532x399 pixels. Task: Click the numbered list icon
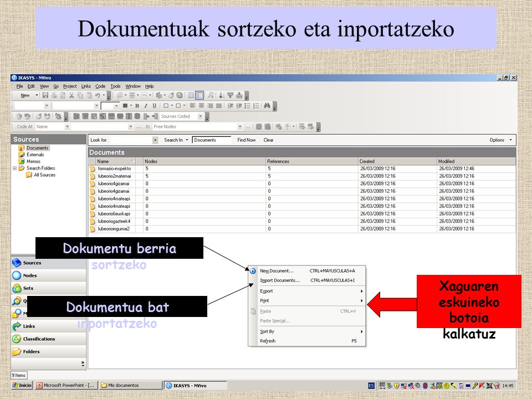coord(257,106)
